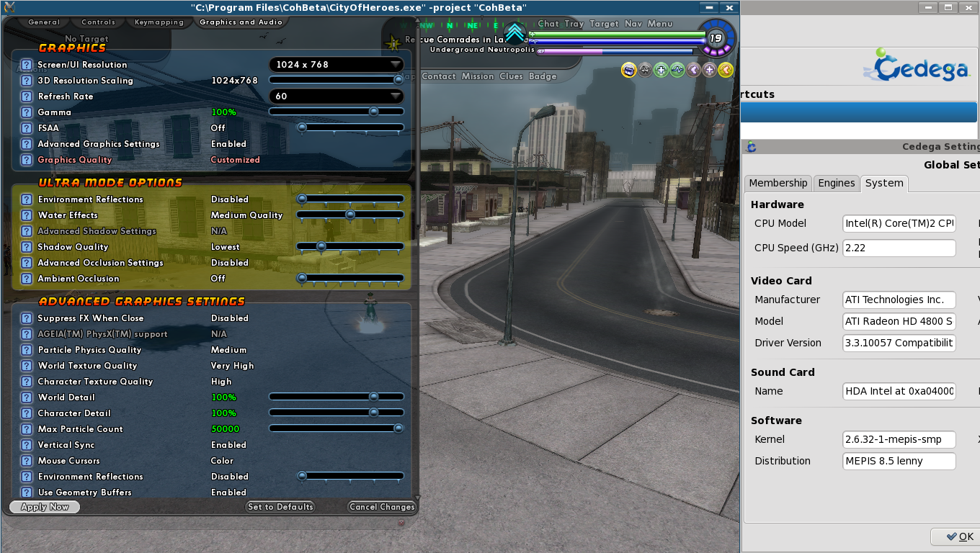Cycle Character Texture Quality High value
This screenshot has width=980, height=553.
point(221,382)
